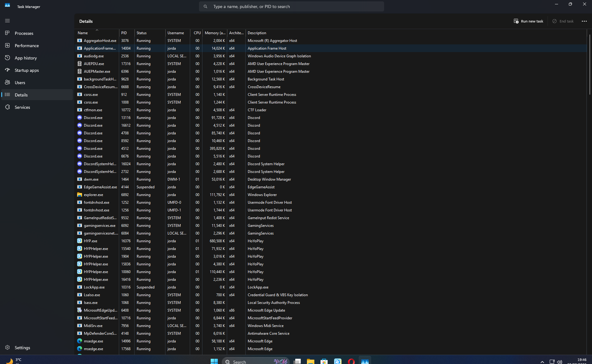Switch to the Performance page

coord(37,46)
